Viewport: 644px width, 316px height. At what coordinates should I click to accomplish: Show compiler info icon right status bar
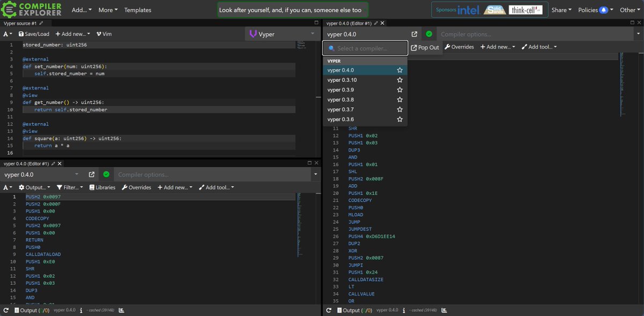point(404,310)
